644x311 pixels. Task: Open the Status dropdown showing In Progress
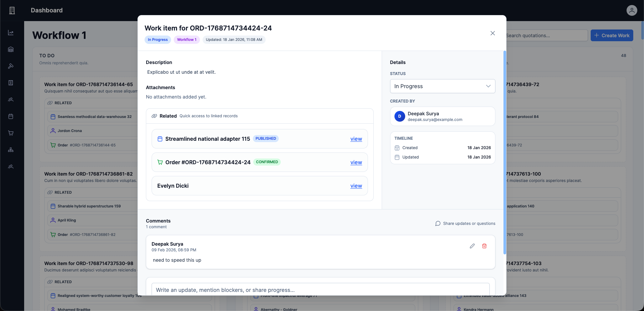(442, 86)
